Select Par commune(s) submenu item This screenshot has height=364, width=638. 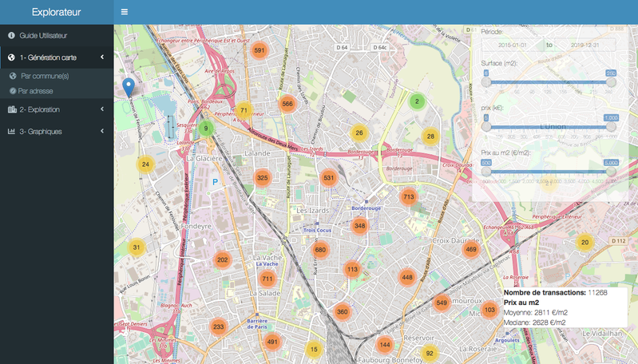(57, 76)
